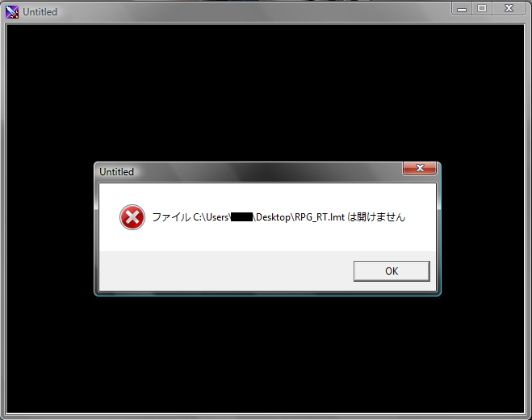This screenshot has height=420, width=532.
Task: Click the RPG_RT.lmt filename in message
Action: 320,217
